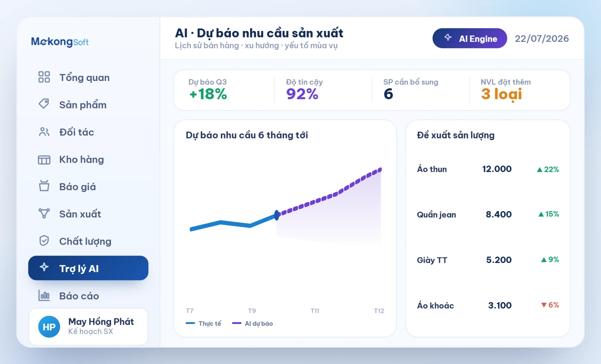The width and height of the screenshot is (601, 364).
Task: Click the Tổng quan grid icon
Action: coord(44,77)
